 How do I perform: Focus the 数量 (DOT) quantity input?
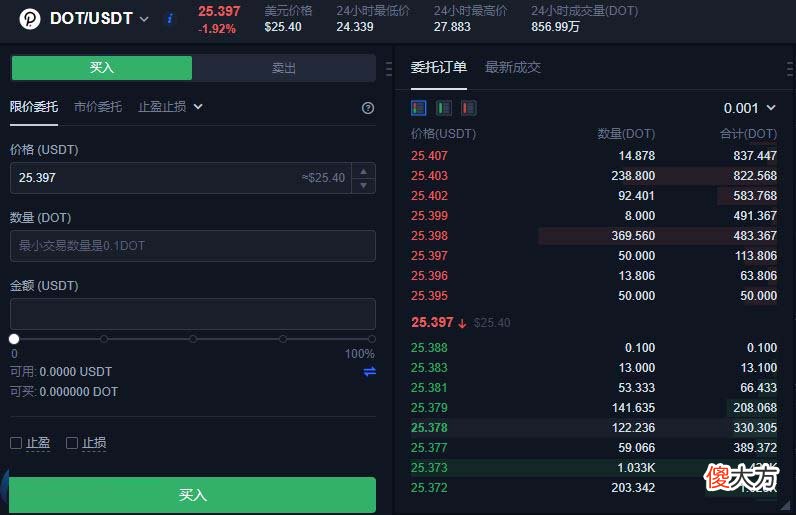[x=193, y=246]
